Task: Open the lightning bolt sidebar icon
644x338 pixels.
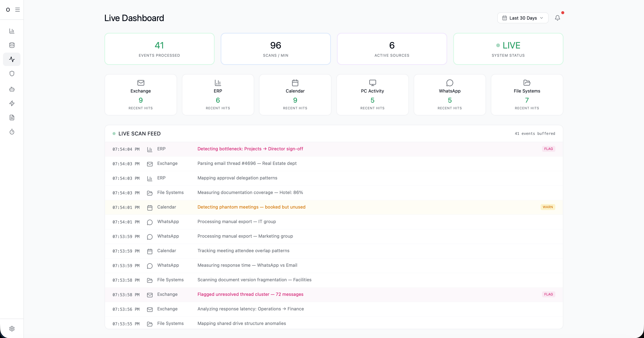Action: click(12, 103)
